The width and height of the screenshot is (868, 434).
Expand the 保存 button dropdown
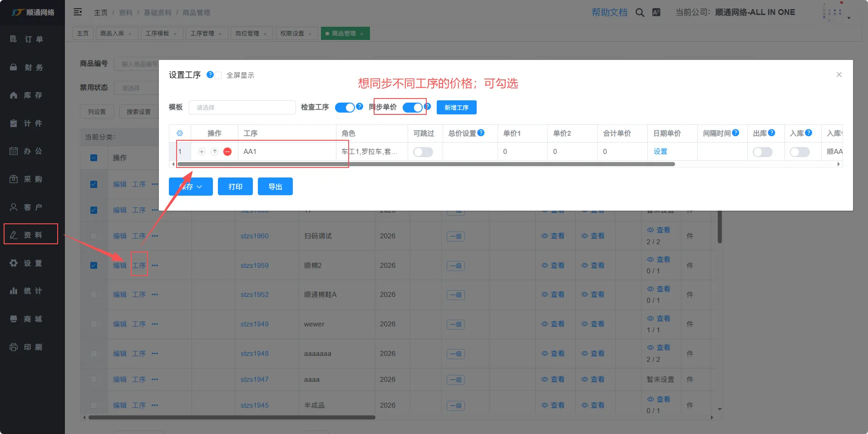click(x=199, y=187)
